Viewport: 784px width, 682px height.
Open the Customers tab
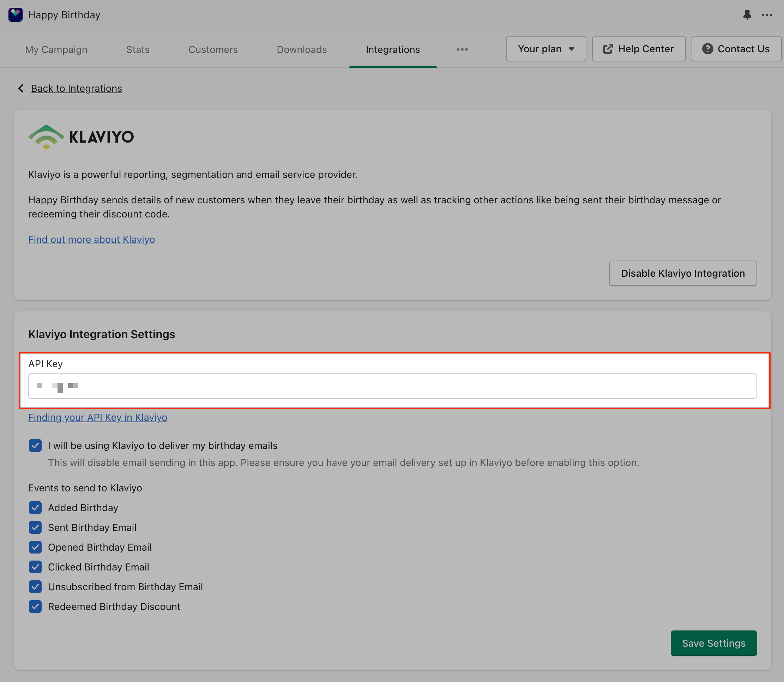pyautogui.click(x=213, y=49)
